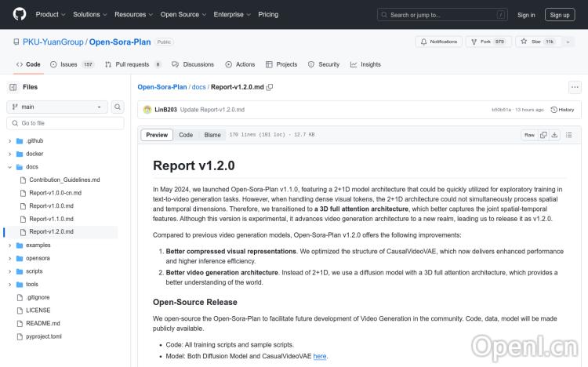The image size is (588, 367).
Task: Open commit History link
Action: click(x=563, y=110)
